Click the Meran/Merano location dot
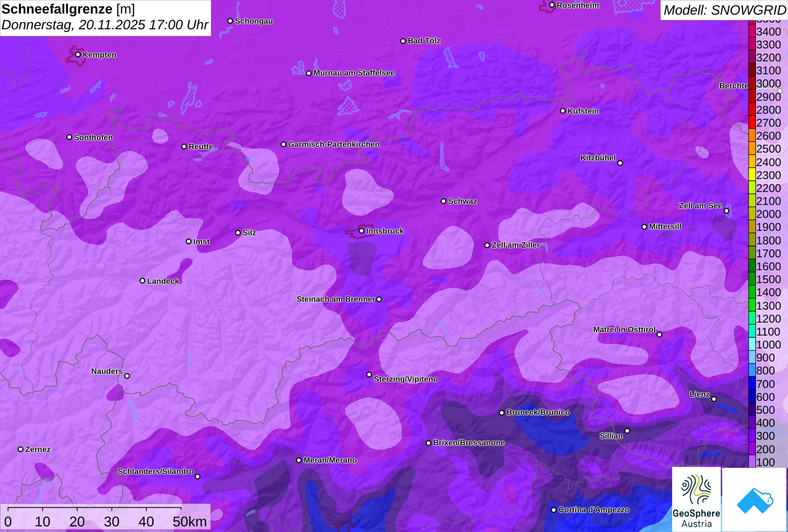The width and height of the screenshot is (788, 532). [299, 461]
